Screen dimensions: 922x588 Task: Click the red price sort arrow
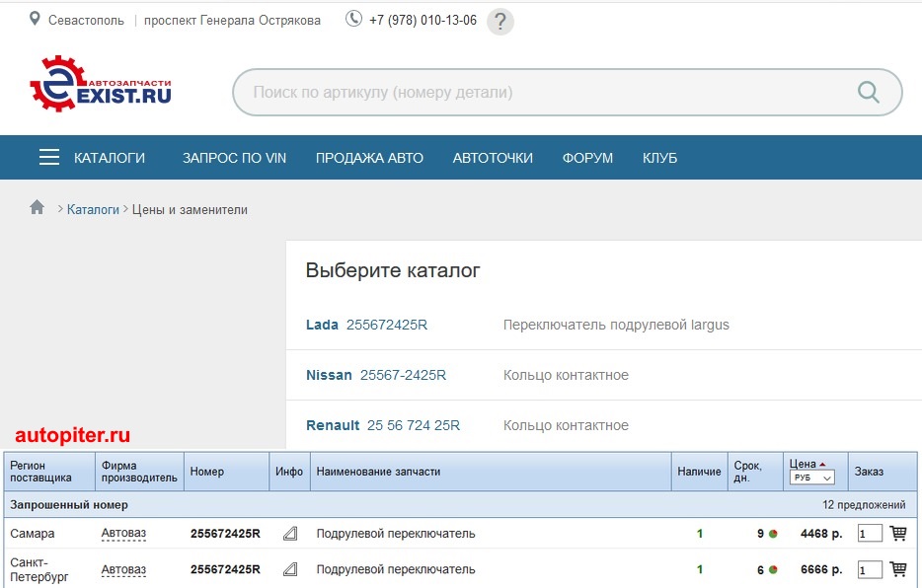(822, 464)
